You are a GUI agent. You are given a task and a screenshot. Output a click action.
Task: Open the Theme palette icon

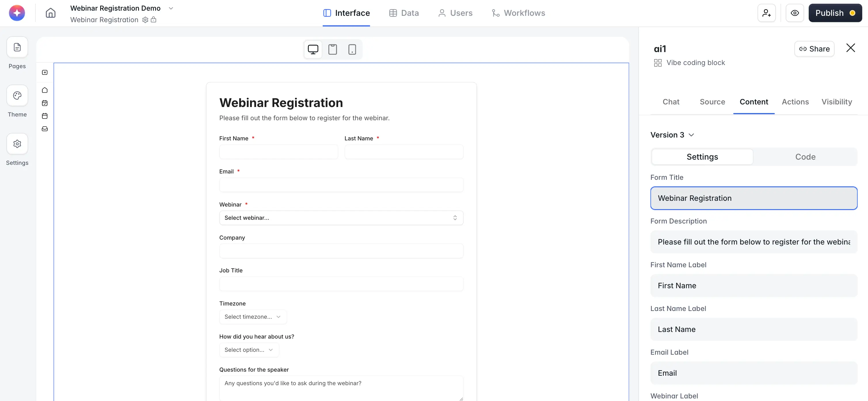point(17,96)
